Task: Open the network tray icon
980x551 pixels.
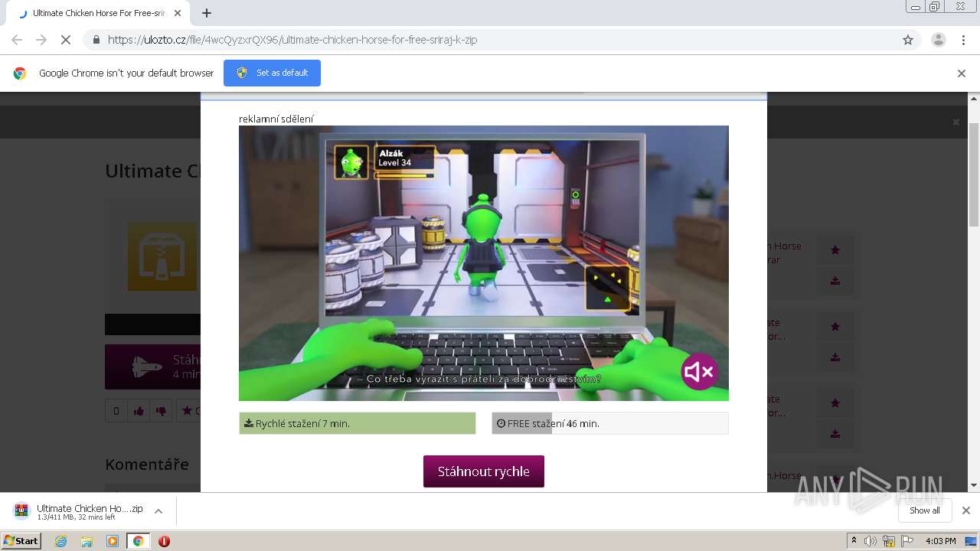Action: [x=889, y=541]
